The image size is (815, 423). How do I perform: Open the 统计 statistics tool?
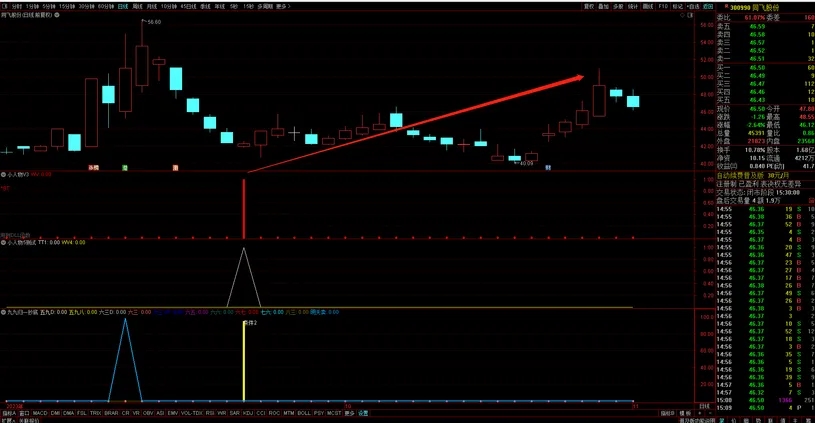(x=633, y=5)
